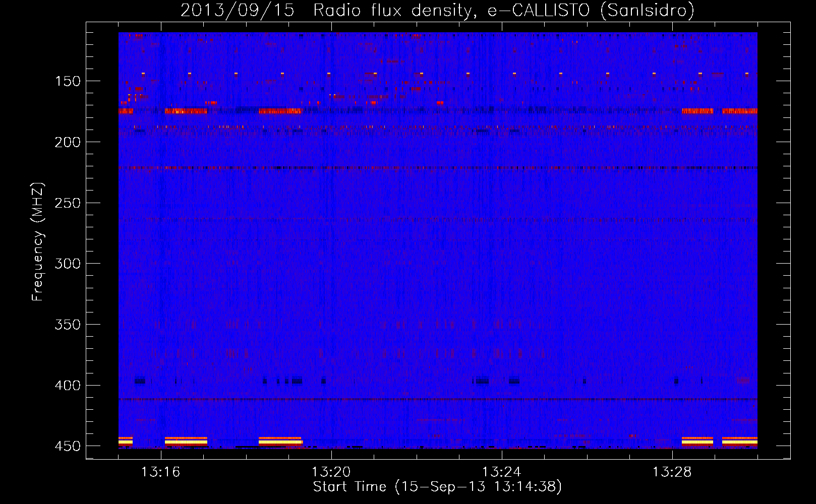Click the plot title '2013/09/15 Radio flux density'
The height and width of the screenshot is (504, 816).
coord(437,10)
